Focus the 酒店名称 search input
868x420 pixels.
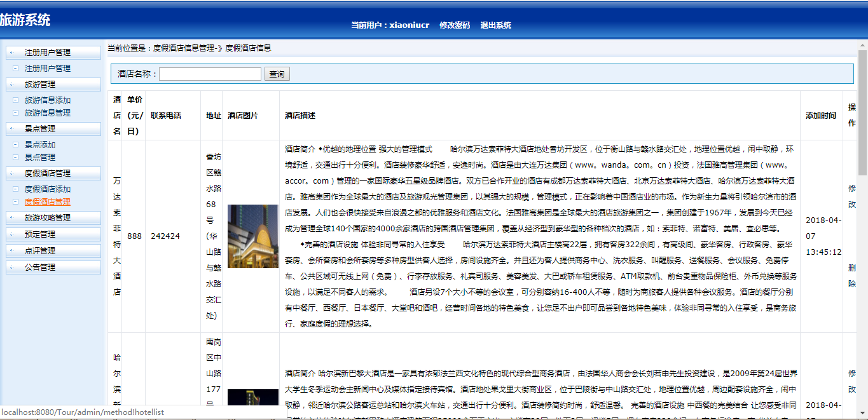pos(210,74)
